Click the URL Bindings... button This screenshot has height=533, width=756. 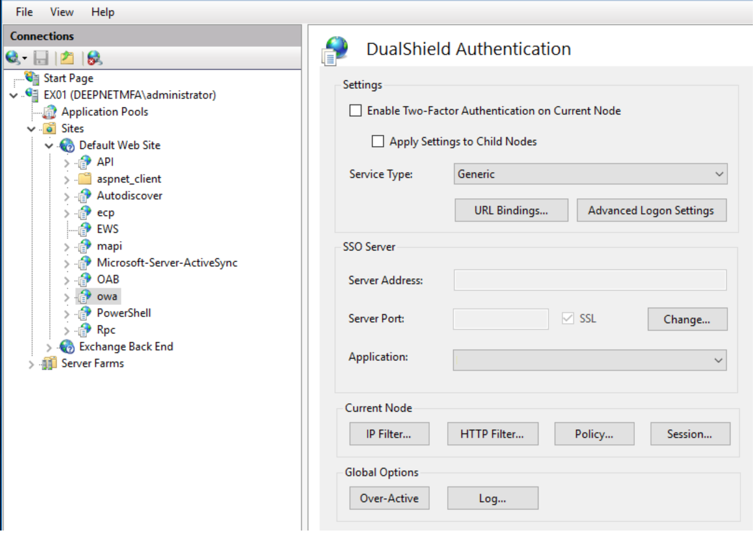[x=511, y=211]
